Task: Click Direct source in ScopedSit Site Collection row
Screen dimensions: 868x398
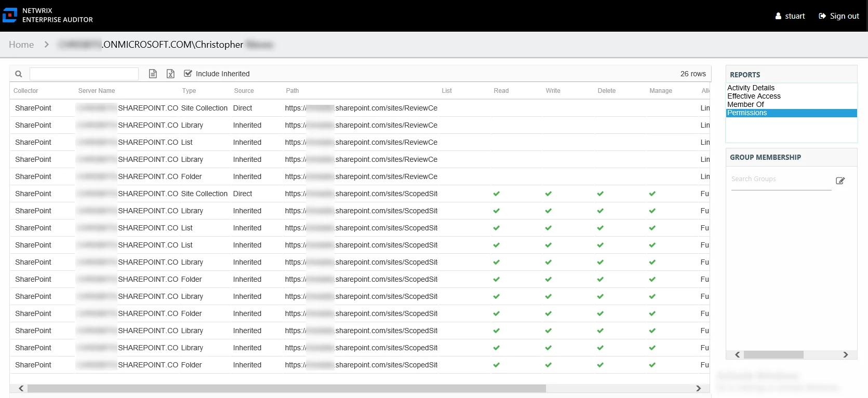Action: point(243,194)
